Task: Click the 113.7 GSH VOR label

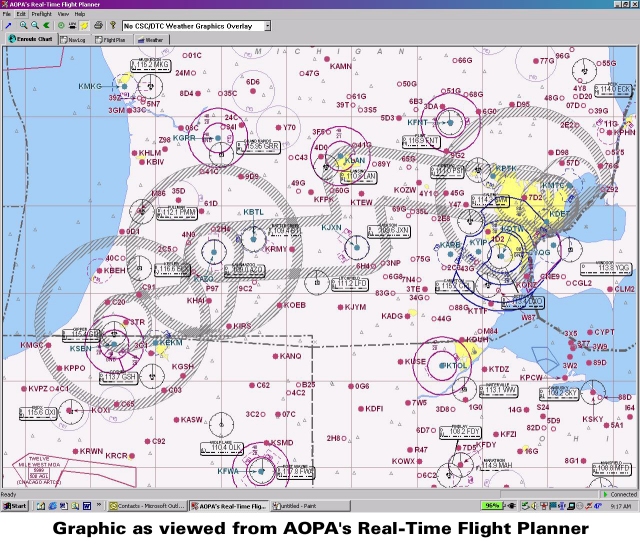Action: [x=119, y=377]
